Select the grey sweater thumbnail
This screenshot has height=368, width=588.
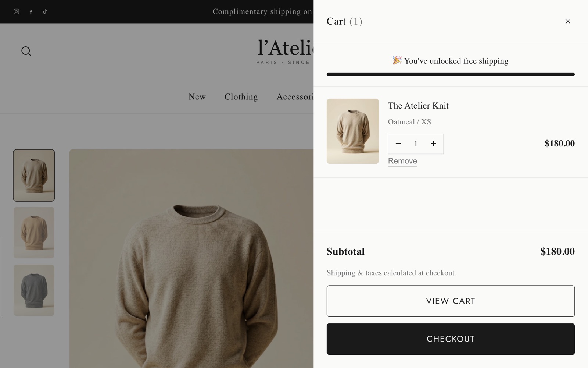[x=34, y=290]
